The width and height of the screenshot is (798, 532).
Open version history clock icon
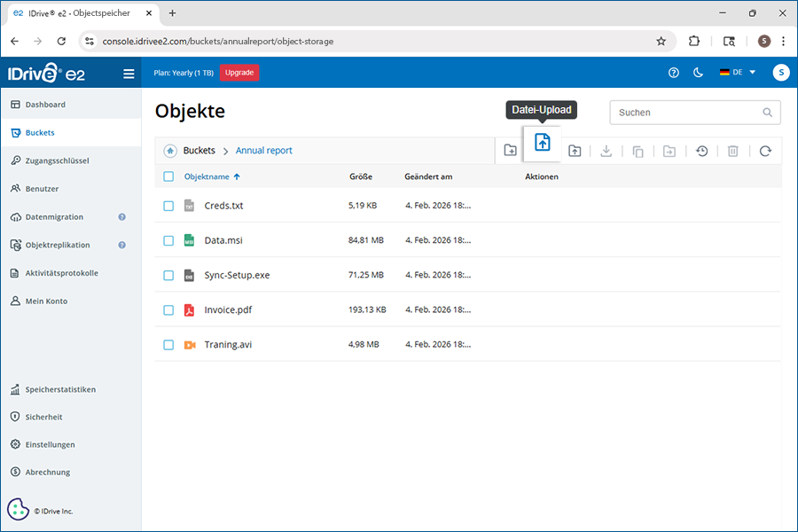(701, 151)
